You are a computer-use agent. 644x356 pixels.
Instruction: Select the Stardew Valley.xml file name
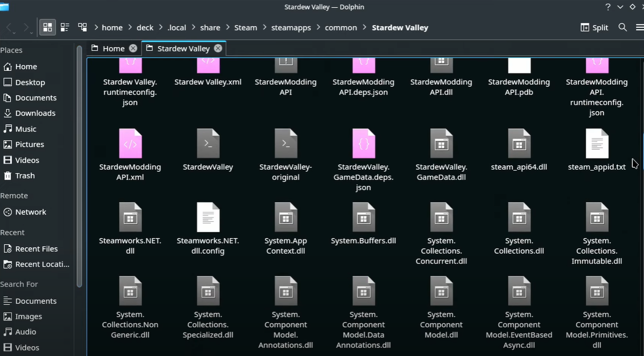(x=208, y=82)
